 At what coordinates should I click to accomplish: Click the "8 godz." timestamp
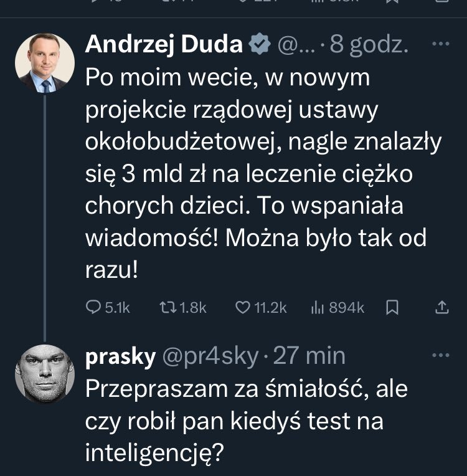369,45
